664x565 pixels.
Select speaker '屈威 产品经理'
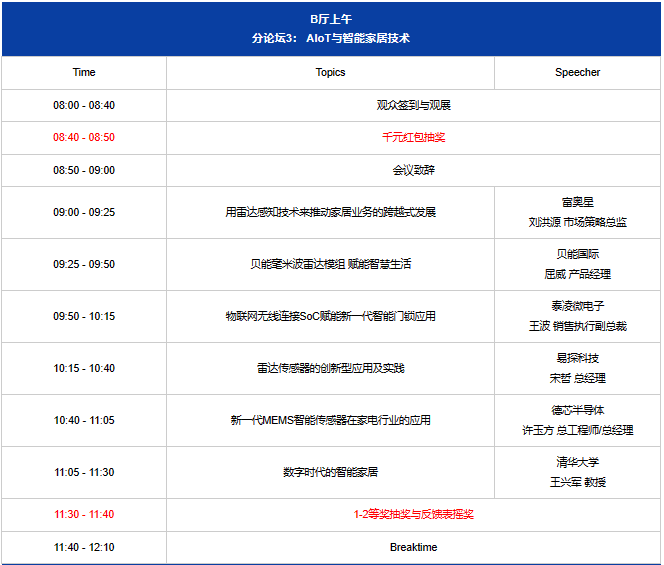click(578, 274)
